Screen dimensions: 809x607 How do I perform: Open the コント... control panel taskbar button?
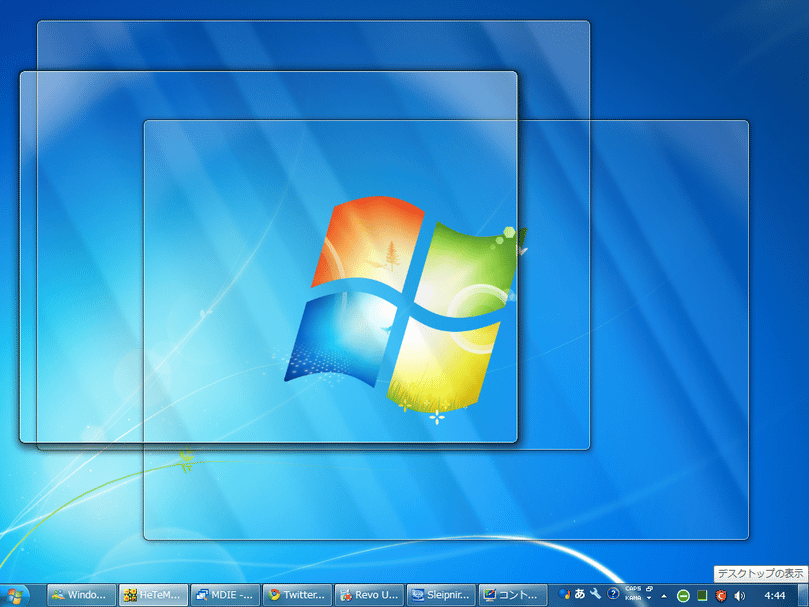(513, 595)
